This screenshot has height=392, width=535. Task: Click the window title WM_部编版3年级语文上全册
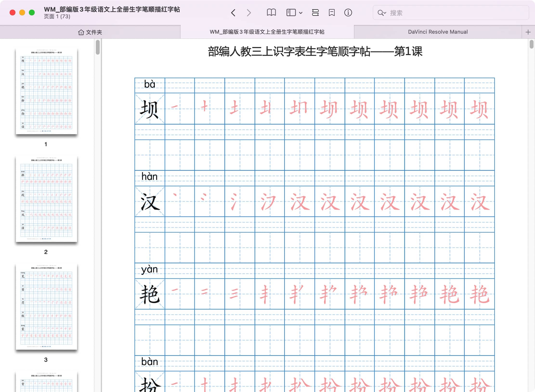[x=112, y=9]
